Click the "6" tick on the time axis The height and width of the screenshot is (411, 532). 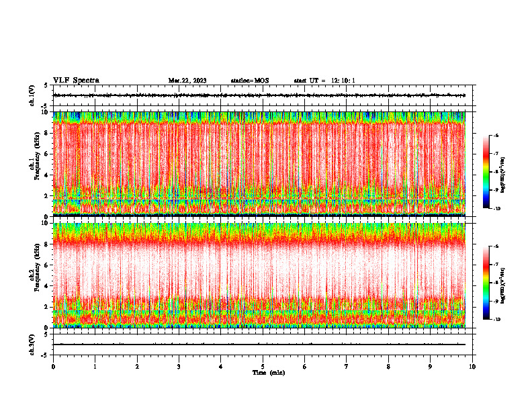pos(305,367)
